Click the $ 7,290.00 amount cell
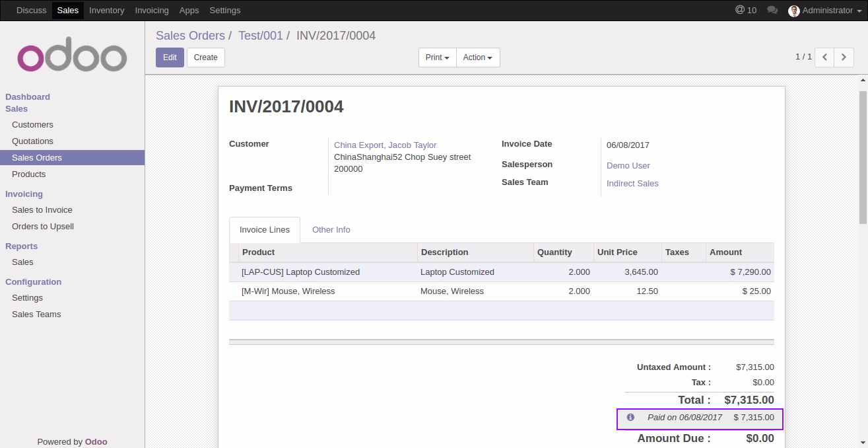Image resolution: width=868 pixels, height=448 pixels. 739,272
